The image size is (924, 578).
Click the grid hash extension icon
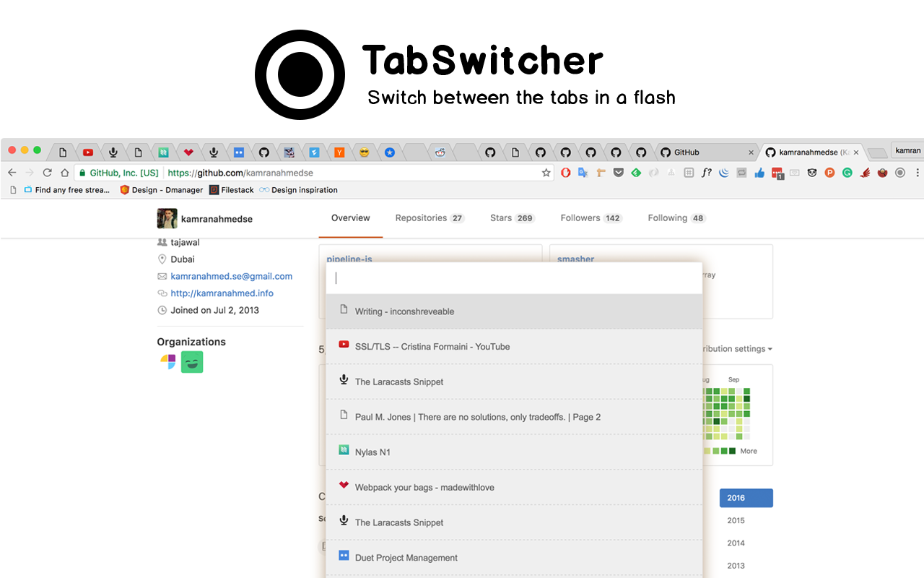pyautogui.click(x=689, y=173)
